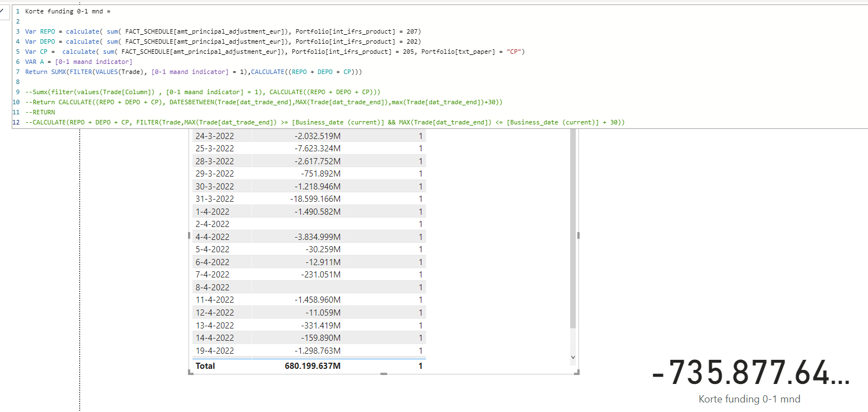Select date cell 30-3-2022
Viewport: 868px width, 412px height.
pos(215,186)
